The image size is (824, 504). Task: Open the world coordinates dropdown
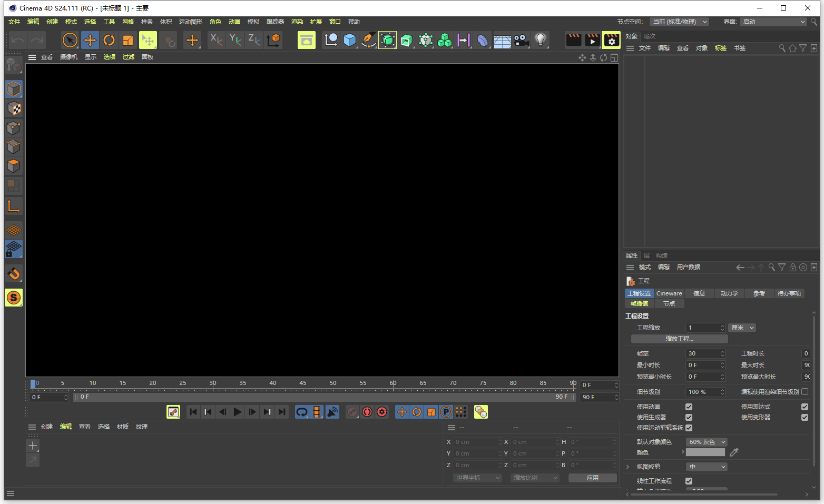[x=477, y=478]
